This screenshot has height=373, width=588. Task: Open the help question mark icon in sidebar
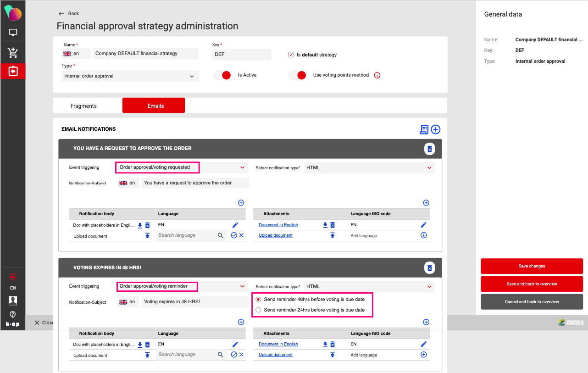pyautogui.click(x=13, y=314)
